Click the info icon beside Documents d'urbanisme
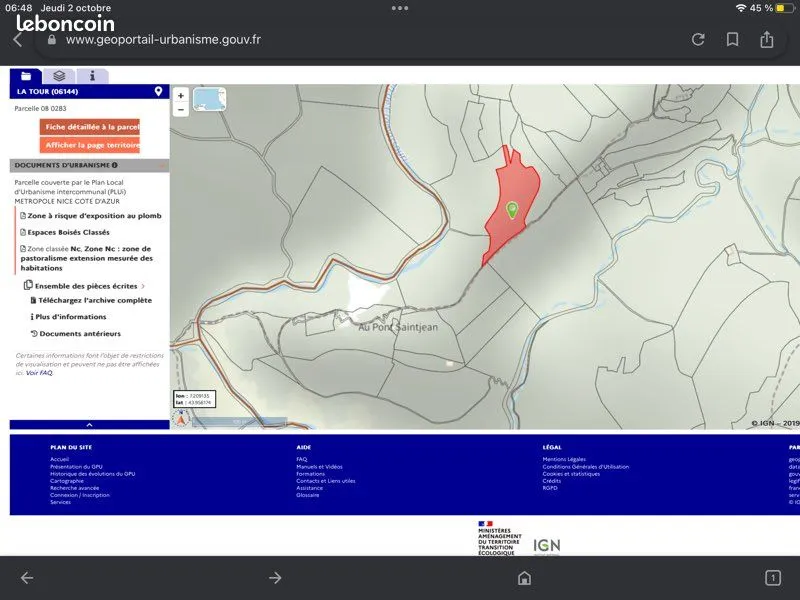800x600 pixels. [115, 165]
